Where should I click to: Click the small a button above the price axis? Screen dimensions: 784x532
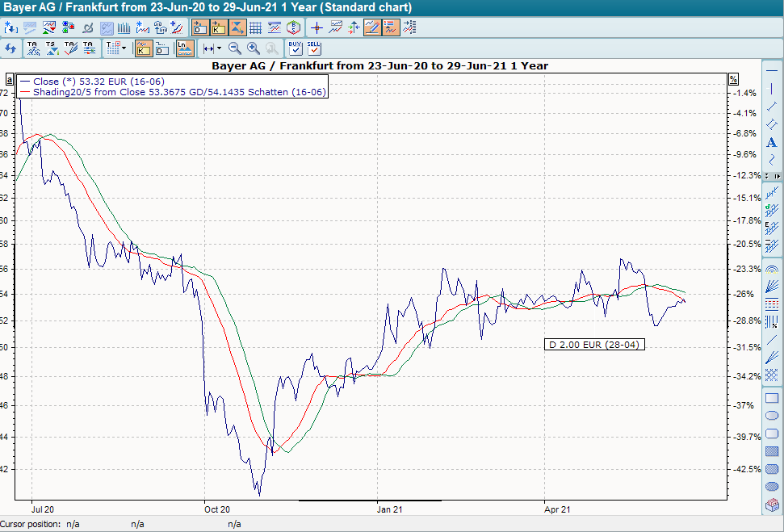click(x=10, y=80)
